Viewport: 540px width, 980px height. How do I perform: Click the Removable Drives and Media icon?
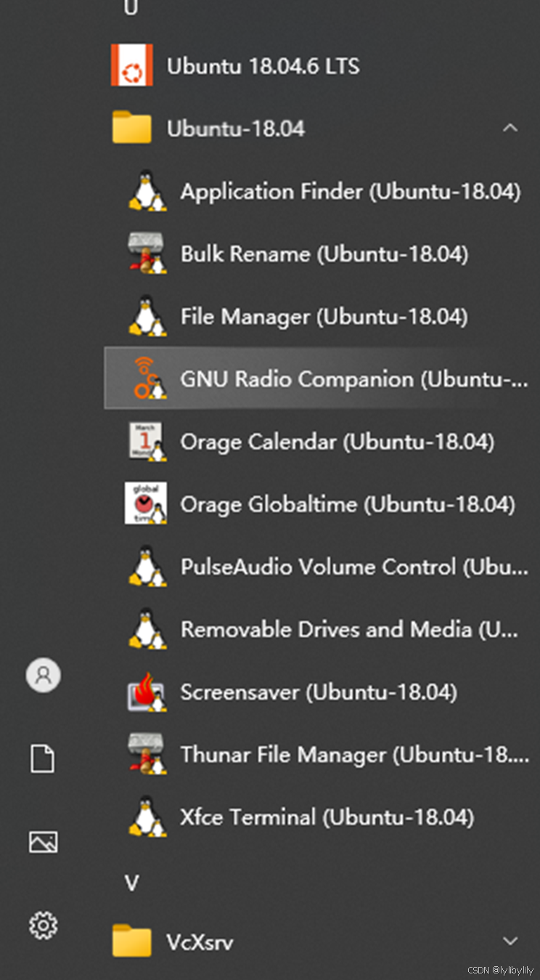(147, 628)
